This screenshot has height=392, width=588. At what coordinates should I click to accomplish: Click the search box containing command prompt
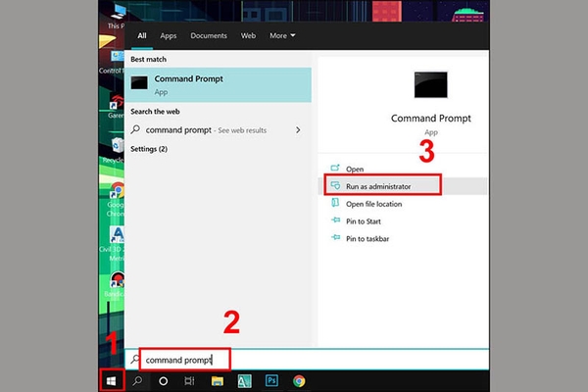[307, 360]
